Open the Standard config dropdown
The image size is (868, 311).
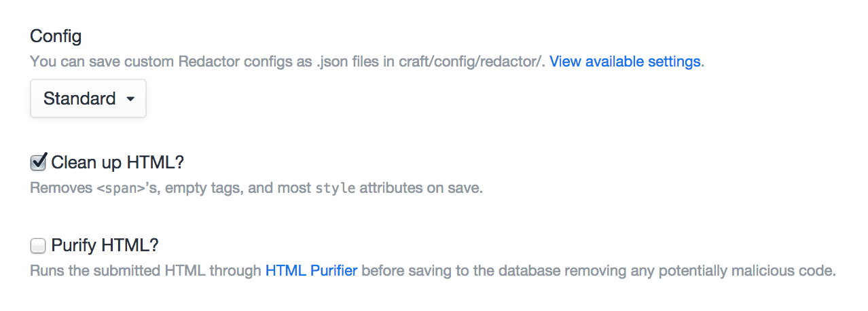click(x=88, y=99)
